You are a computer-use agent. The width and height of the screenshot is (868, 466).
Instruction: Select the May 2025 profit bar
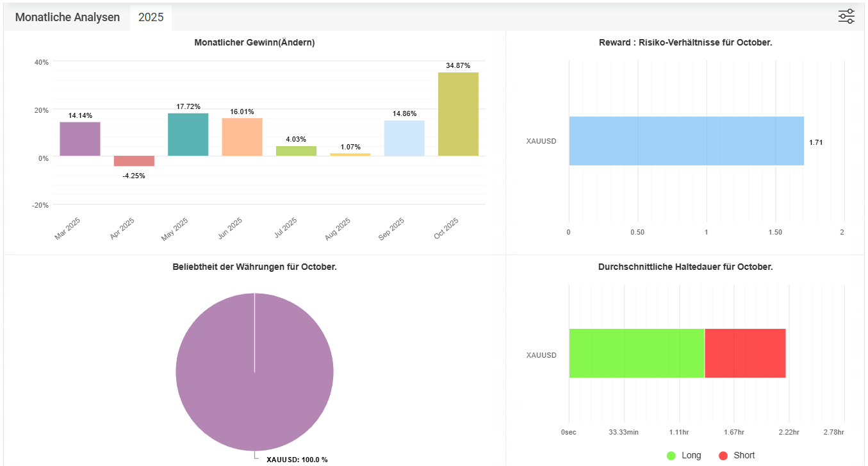pos(188,135)
